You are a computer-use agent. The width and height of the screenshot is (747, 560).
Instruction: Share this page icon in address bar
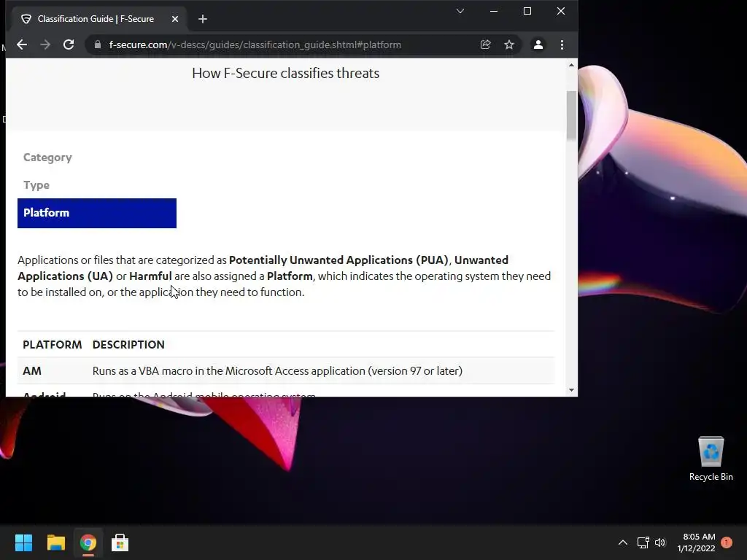click(485, 44)
